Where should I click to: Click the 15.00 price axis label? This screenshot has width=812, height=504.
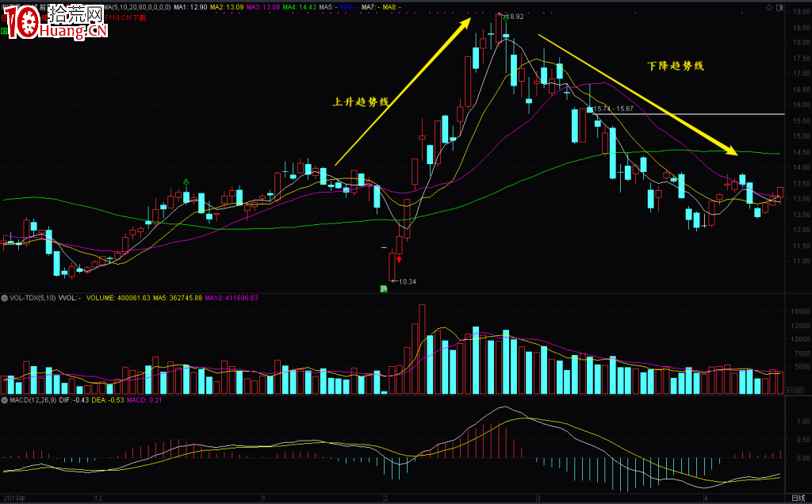click(801, 136)
